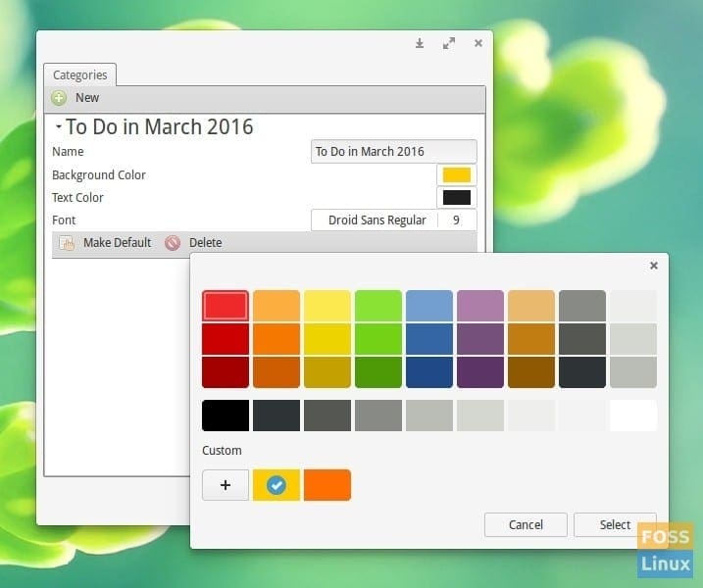Click the Make Default hand icon
This screenshot has width=703, height=588.
(x=67, y=243)
